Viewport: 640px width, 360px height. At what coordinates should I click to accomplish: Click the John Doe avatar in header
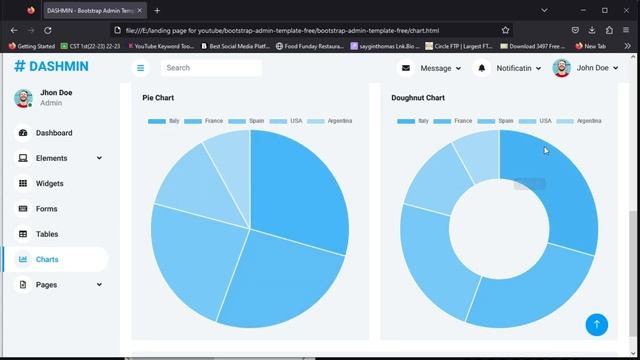pos(562,68)
